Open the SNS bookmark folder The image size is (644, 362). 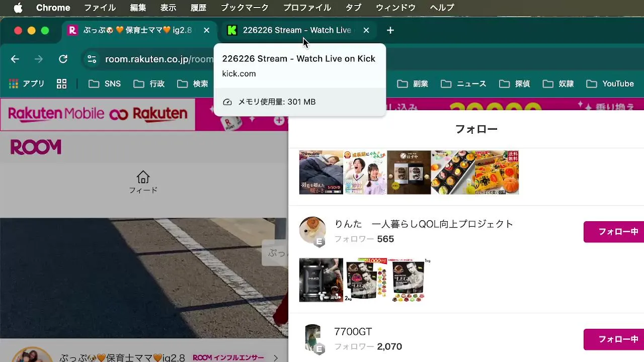pyautogui.click(x=105, y=84)
